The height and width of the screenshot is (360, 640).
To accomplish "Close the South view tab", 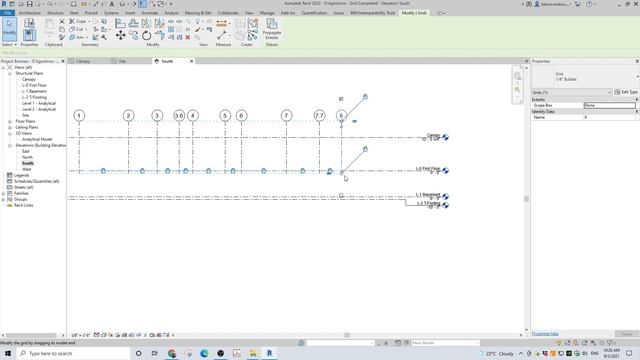I will coord(191,61).
